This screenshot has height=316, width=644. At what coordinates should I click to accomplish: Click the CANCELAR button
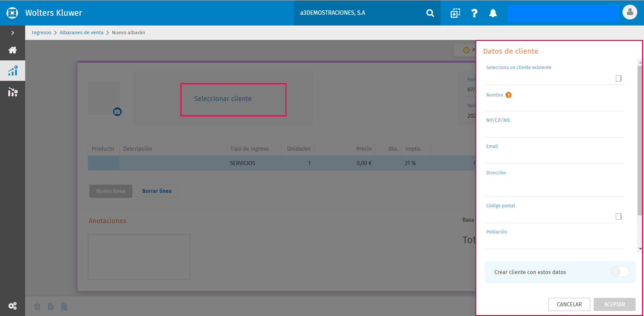click(569, 304)
